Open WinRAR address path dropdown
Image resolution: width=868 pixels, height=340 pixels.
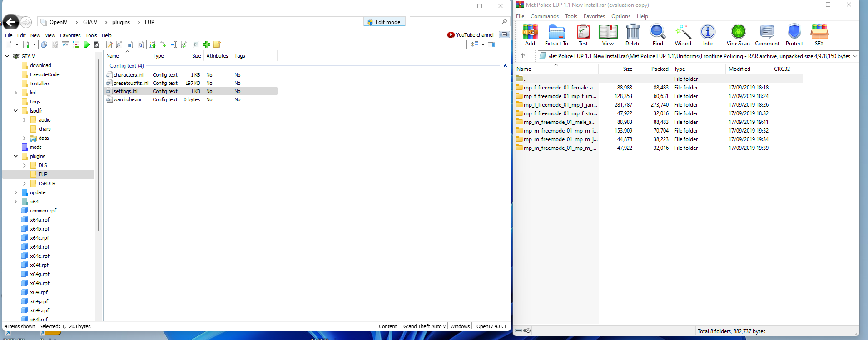(855, 56)
